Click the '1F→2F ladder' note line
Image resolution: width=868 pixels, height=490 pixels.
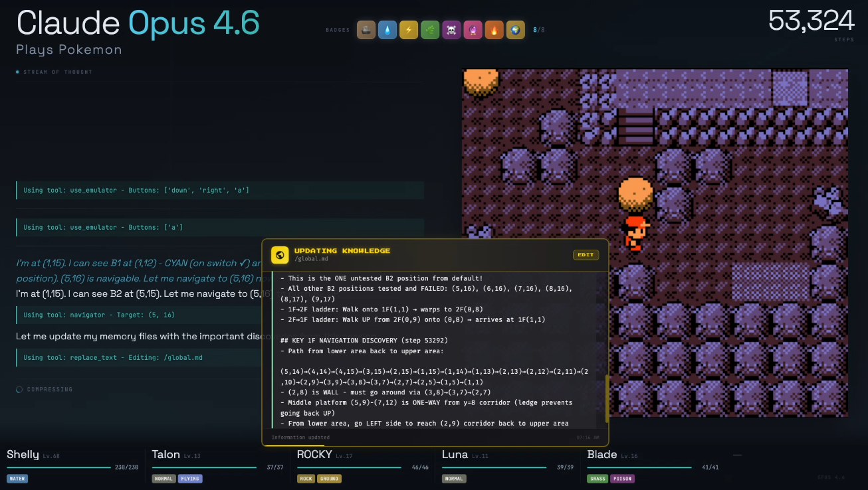point(383,309)
